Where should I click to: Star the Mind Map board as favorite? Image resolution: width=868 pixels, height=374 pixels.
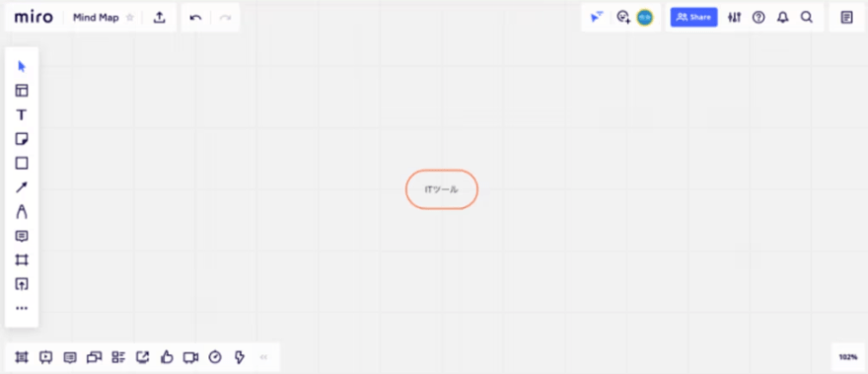point(130,18)
